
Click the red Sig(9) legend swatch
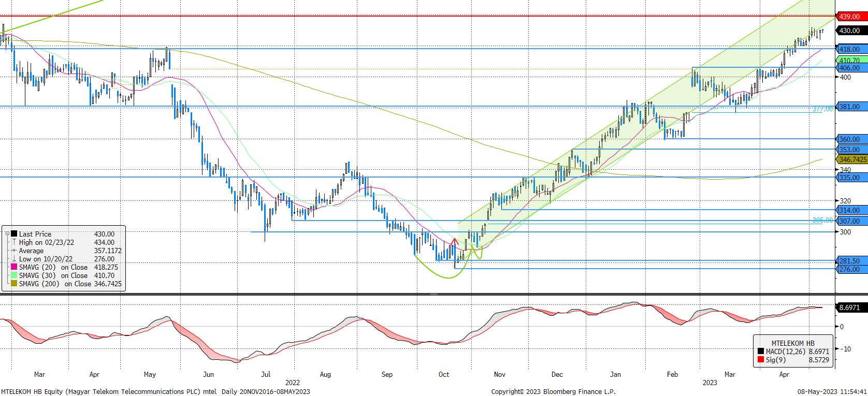pos(760,360)
